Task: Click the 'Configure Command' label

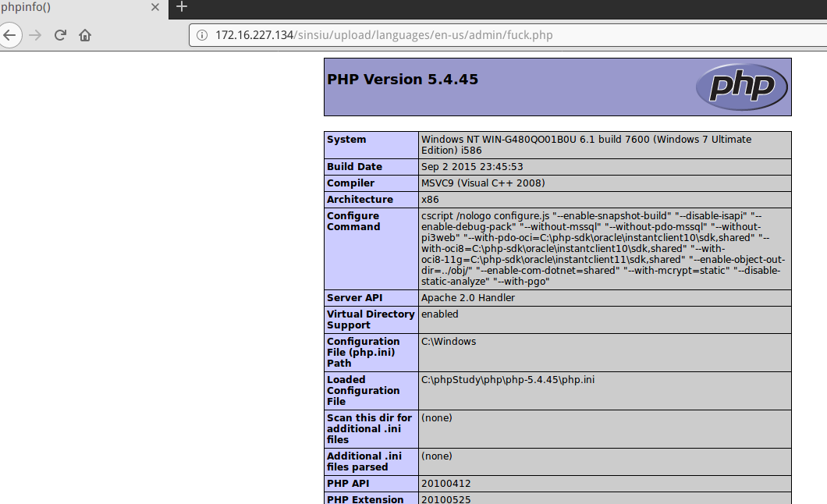Action: point(353,222)
